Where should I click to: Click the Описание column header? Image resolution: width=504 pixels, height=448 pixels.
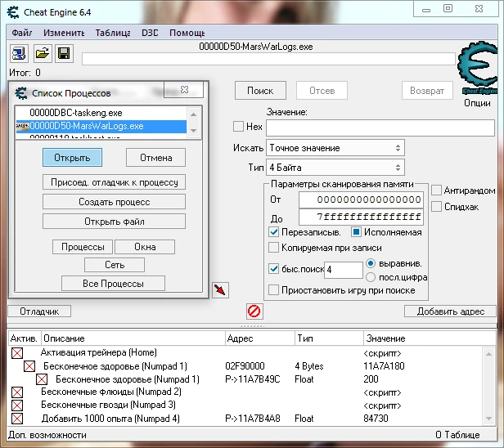[x=133, y=338]
